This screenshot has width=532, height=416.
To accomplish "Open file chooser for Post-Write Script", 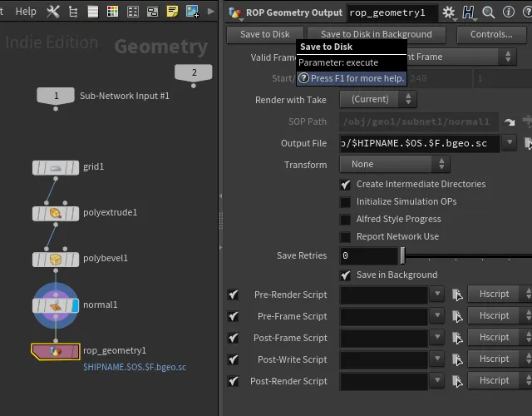I will 457,359.
